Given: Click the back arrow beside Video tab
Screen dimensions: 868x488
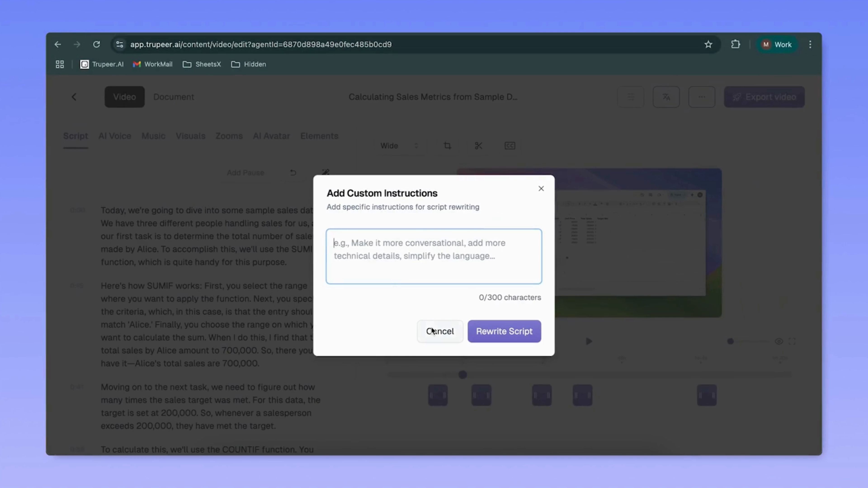Looking at the screenshot, I should tap(74, 97).
